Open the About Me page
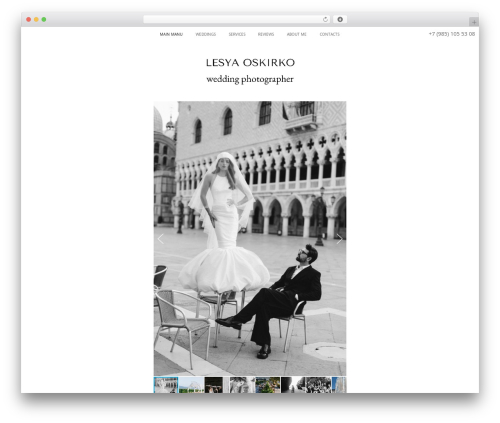Viewport: 500px width, 423px height. tap(297, 34)
